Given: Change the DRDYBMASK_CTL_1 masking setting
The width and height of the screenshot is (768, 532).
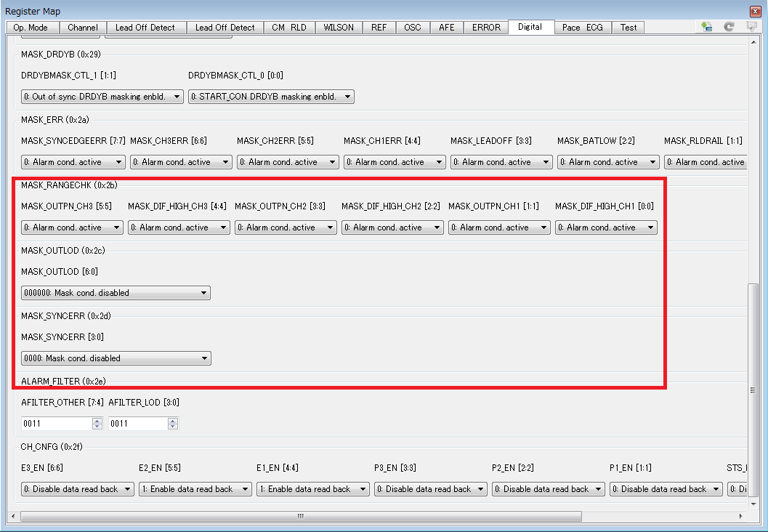Looking at the screenshot, I should [x=102, y=96].
